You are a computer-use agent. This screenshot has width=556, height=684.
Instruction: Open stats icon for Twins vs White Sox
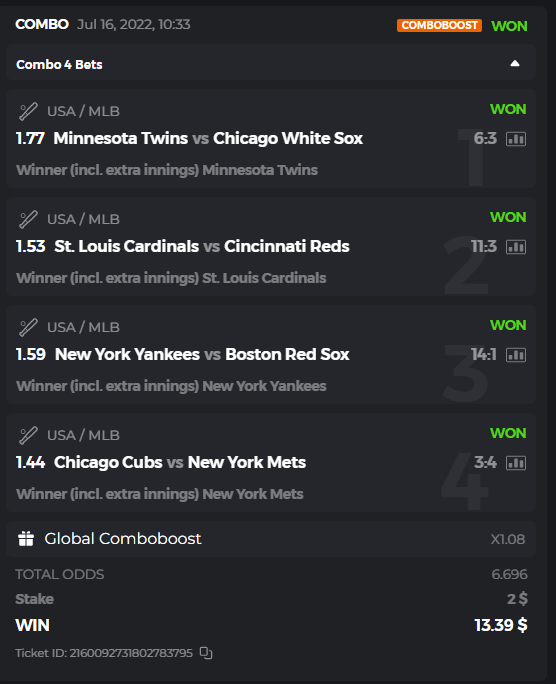click(516, 139)
